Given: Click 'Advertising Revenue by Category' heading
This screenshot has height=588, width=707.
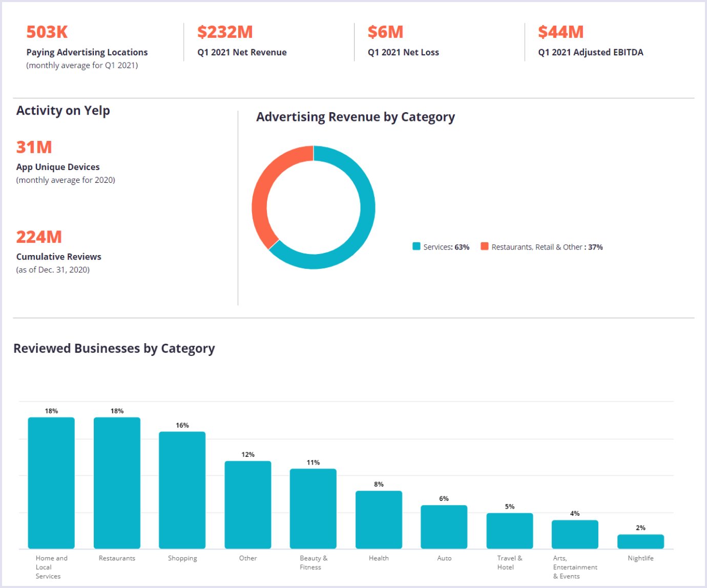Looking at the screenshot, I should 356,117.
